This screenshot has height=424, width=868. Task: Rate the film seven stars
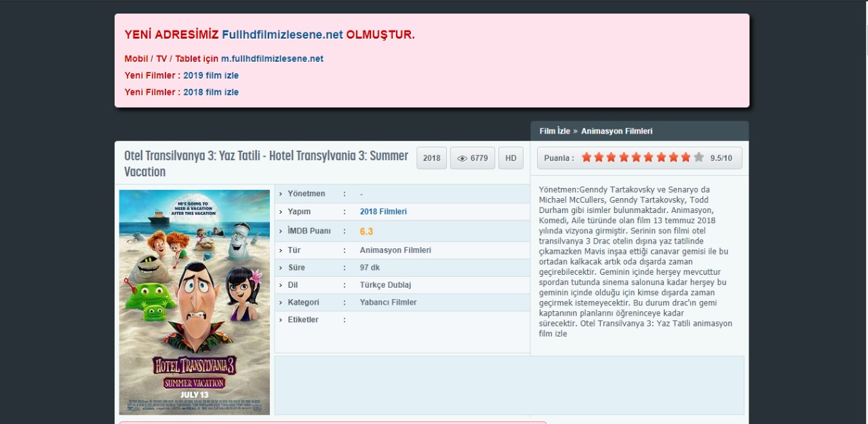click(661, 157)
